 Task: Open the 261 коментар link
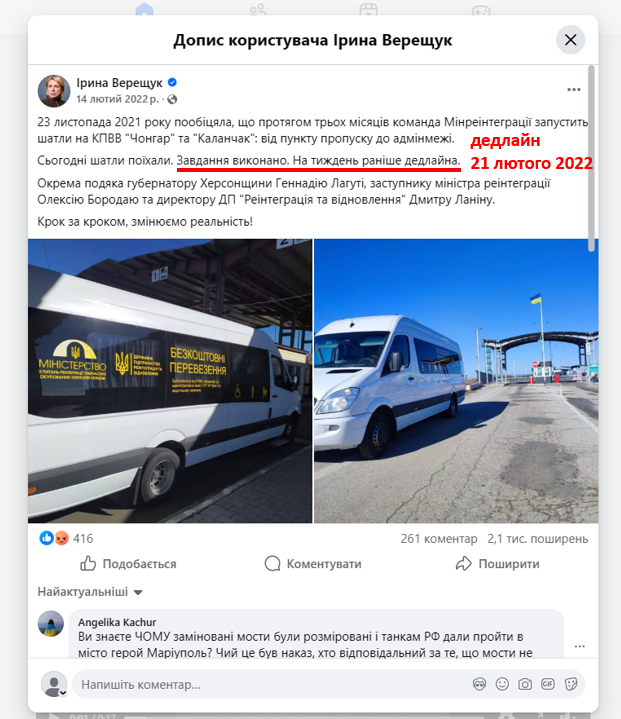coord(439,539)
